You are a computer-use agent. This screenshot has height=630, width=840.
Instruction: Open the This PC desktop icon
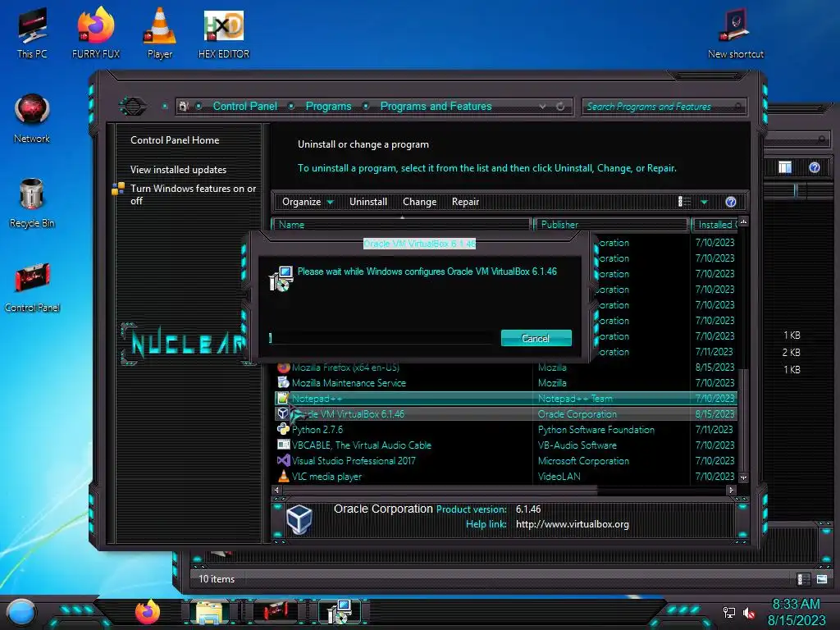[32, 32]
